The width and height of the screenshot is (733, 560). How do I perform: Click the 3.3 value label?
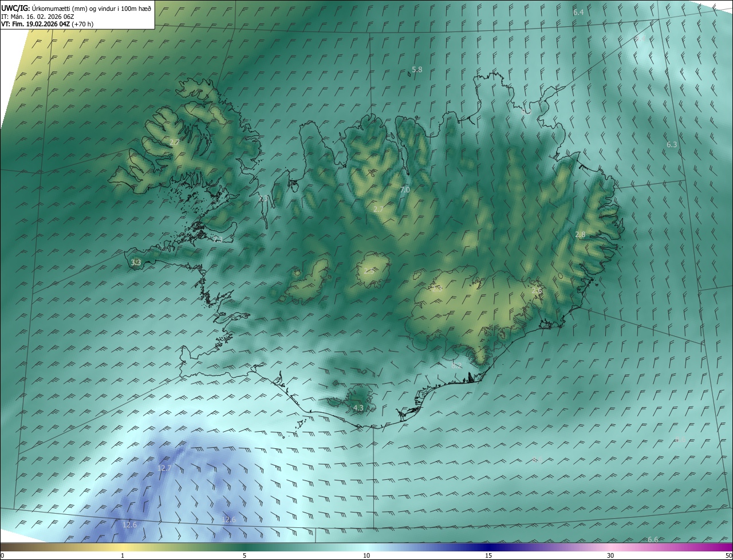pos(136,263)
